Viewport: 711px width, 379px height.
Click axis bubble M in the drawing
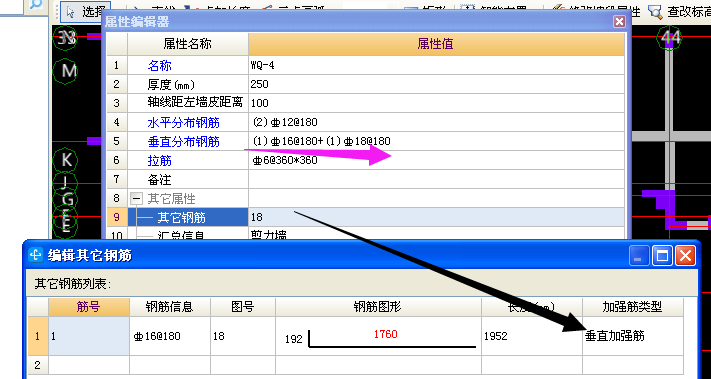click(66, 70)
